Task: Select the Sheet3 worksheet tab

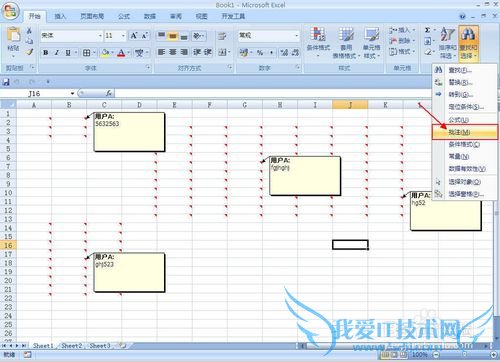Action: click(x=99, y=346)
